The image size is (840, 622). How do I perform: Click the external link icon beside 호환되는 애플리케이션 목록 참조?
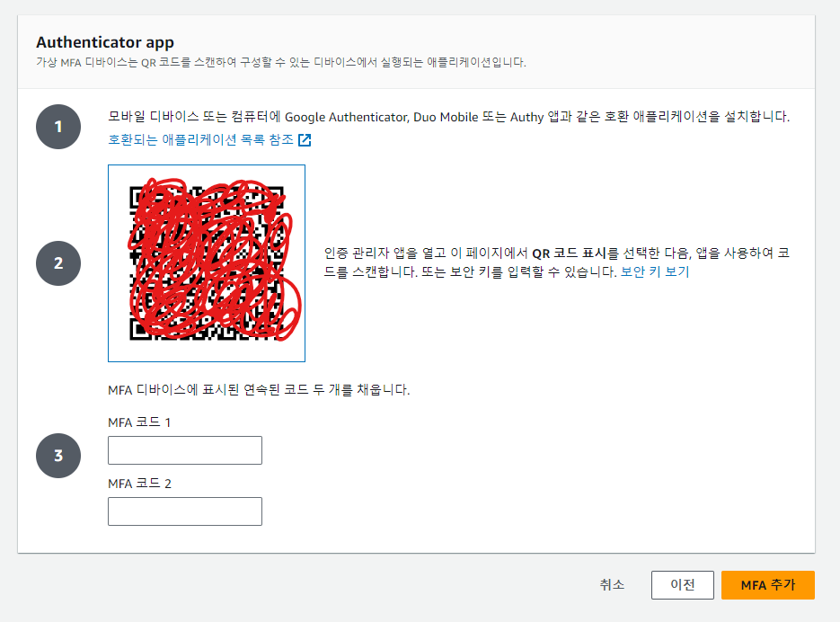click(x=305, y=140)
